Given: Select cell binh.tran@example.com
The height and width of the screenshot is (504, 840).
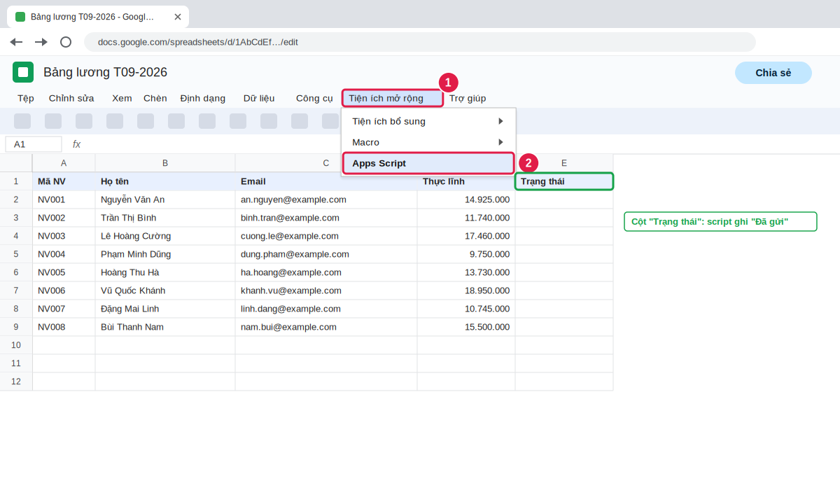Looking at the screenshot, I should [326, 218].
